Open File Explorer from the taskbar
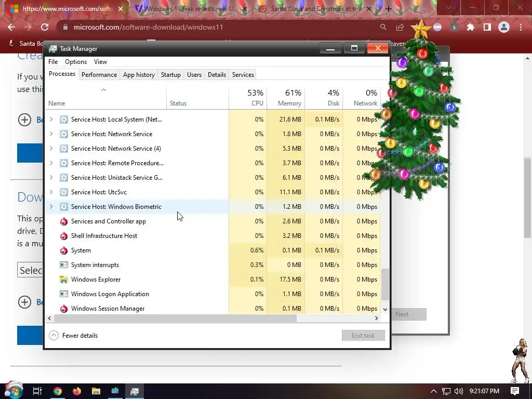The image size is (532, 399). 96,391
